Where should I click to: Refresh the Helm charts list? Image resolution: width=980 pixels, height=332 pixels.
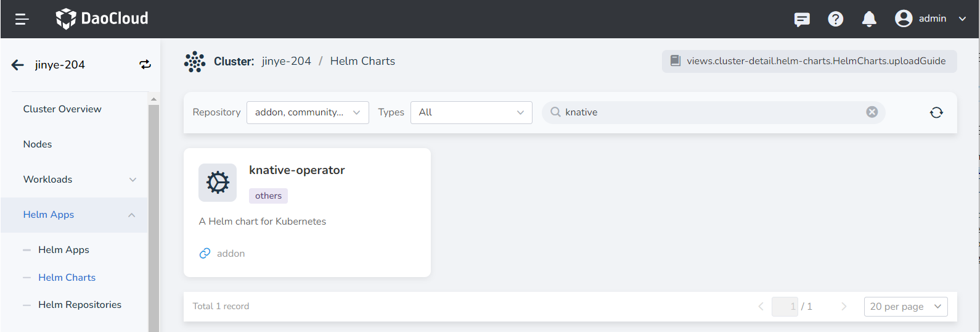pyautogui.click(x=936, y=112)
